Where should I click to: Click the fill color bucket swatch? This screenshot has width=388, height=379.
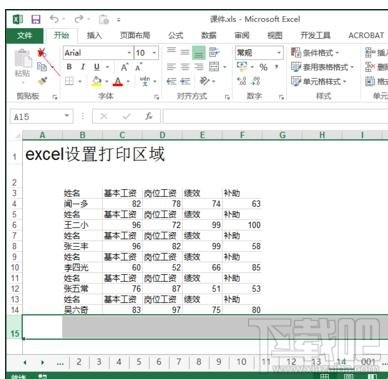pyautogui.click(x=97, y=81)
